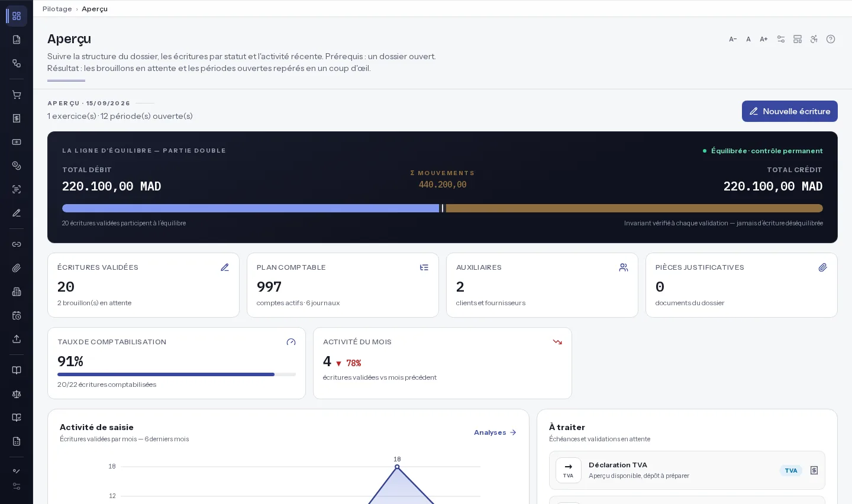Image resolution: width=852 pixels, height=504 pixels.
Task: Open the Plan comptable card
Action: pos(343,285)
